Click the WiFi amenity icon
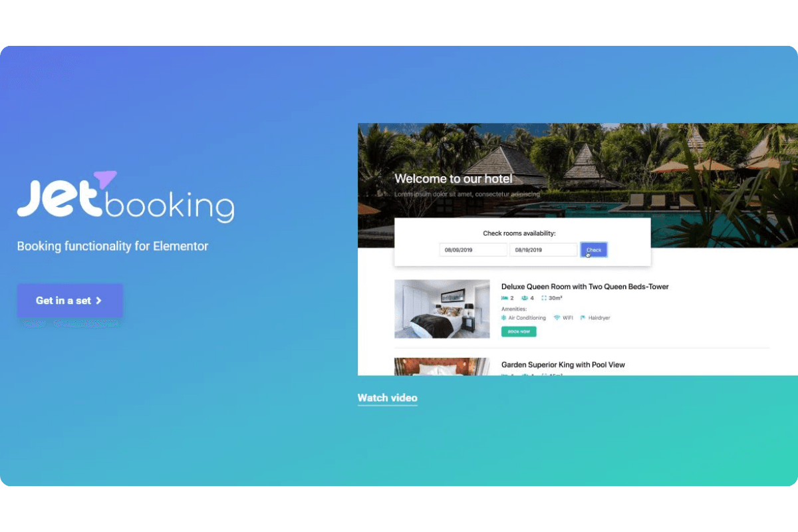 point(557,318)
